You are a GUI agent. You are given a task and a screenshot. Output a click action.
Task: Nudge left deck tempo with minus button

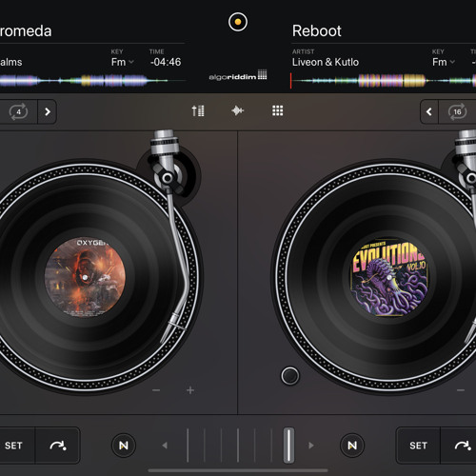click(156, 390)
